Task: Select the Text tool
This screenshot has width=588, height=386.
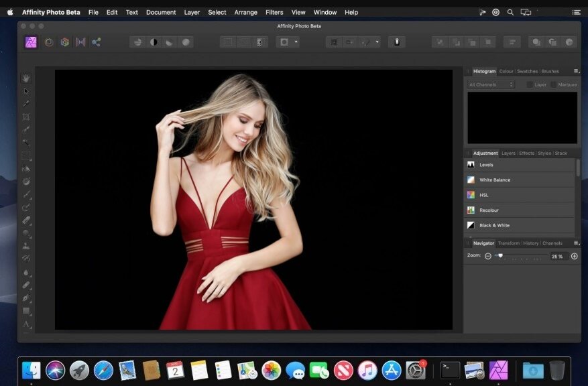Action: (26, 324)
